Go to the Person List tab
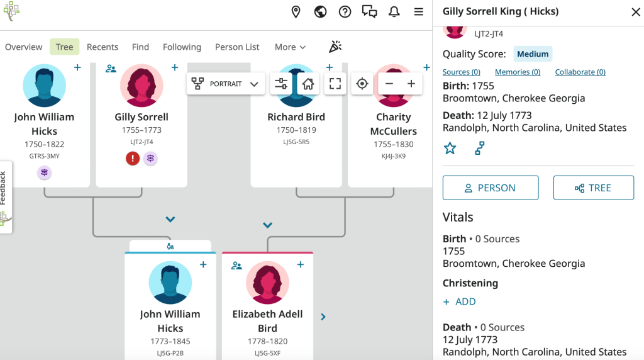The height and width of the screenshot is (360, 644). pos(237,47)
